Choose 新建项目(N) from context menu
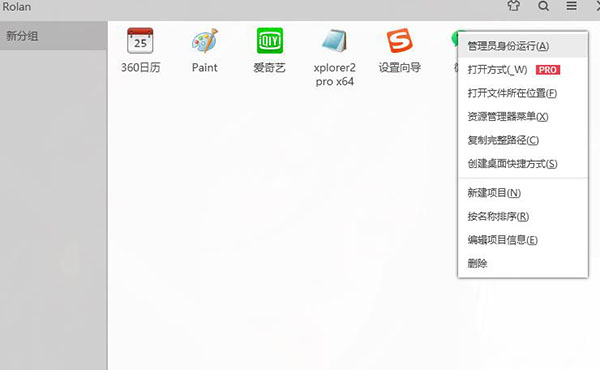600x370 pixels. (x=523, y=193)
